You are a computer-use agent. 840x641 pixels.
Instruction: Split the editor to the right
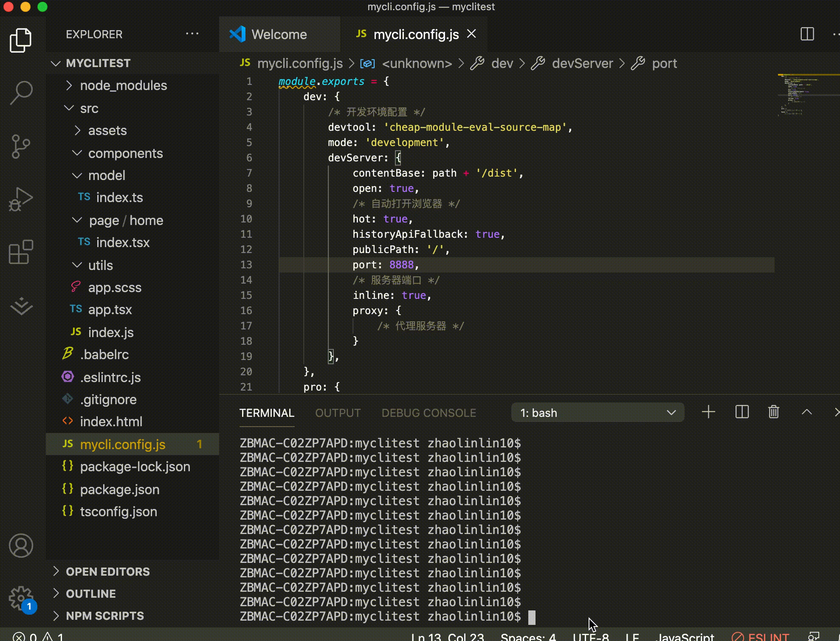click(x=807, y=34)
